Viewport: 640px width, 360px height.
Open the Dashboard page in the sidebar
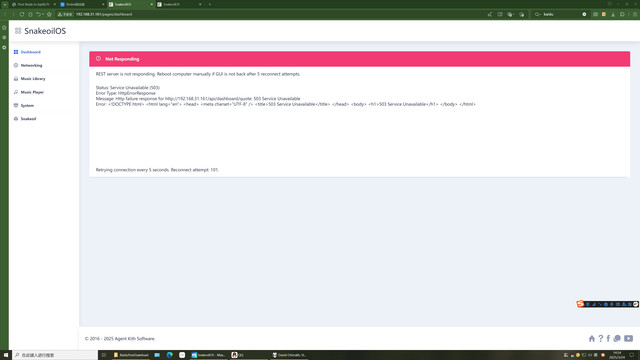coord(30,52)
